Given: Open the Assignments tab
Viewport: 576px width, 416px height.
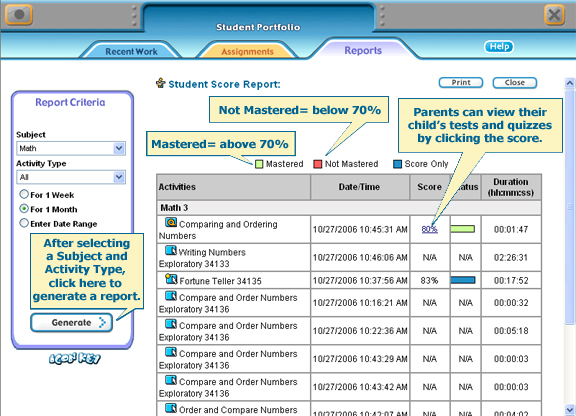Looking at the screenshot, I should pos(247,51).
